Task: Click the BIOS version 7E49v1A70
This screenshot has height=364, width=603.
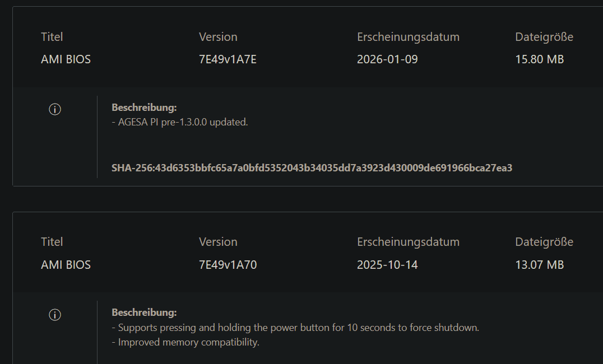Action: click(228, 264)
